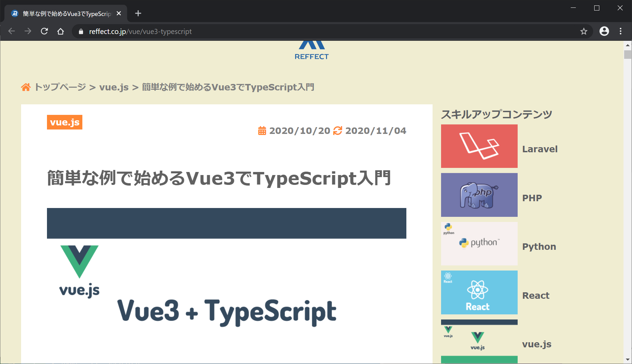Click the orange vue.js category tag

pyautogui.click(x=65, y=122)
